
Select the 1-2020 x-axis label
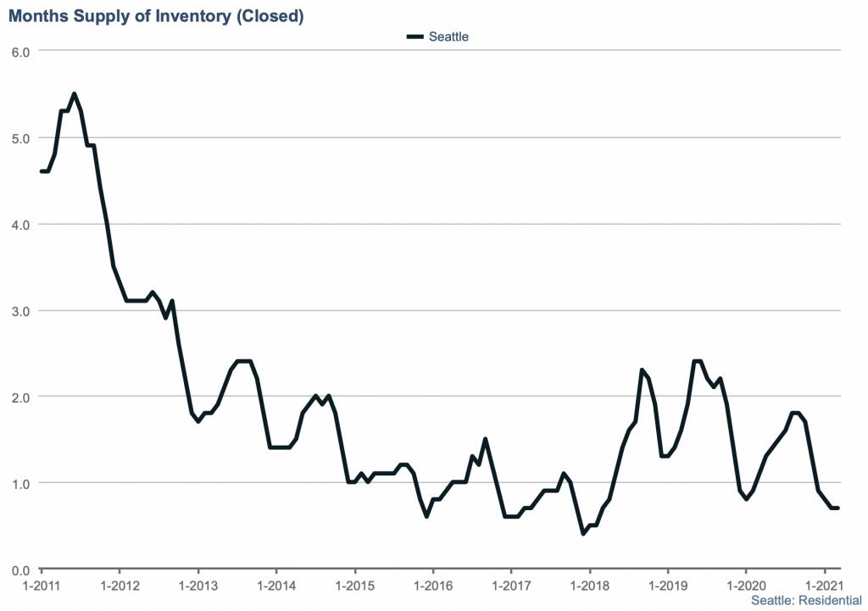[x=746, y=585]
